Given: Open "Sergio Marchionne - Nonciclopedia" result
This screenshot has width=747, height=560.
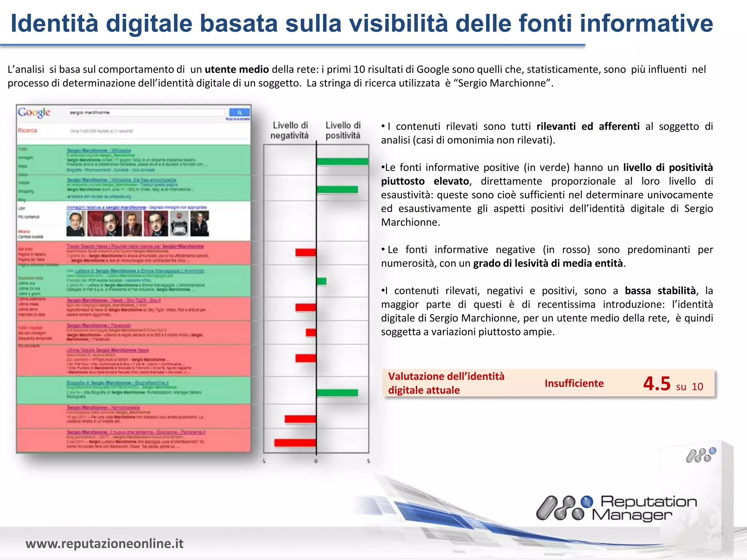Looking at the screenshot, I should click(x=103, y=407).
